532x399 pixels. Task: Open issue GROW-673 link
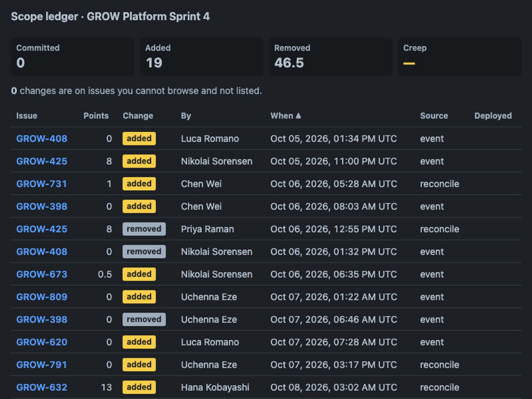pyautogui.click(x=42, y=274)
